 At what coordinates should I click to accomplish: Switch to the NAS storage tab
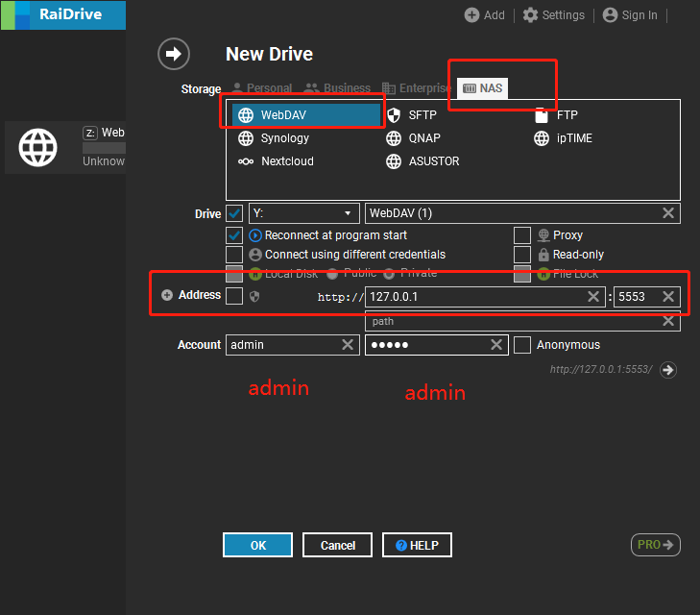point(482,88)
